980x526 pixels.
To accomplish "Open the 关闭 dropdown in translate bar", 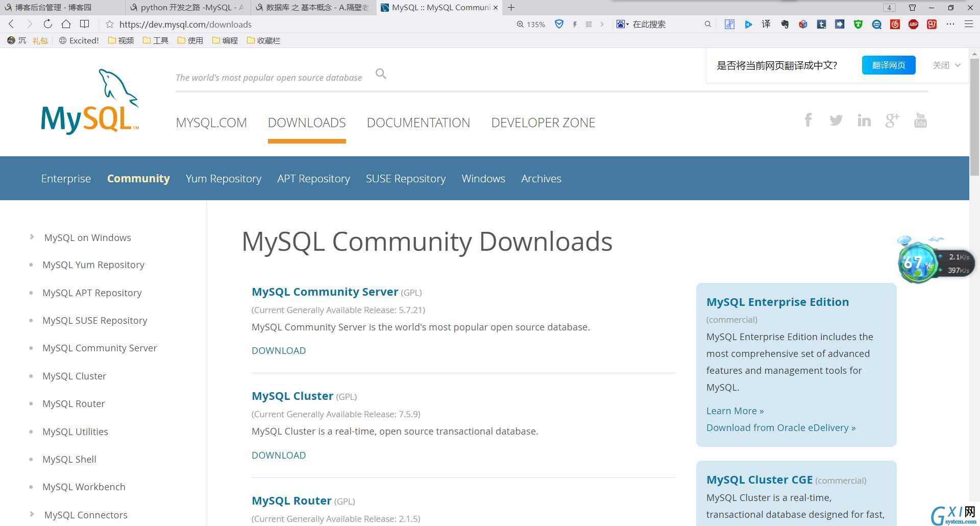I will [x=946, y=65].
